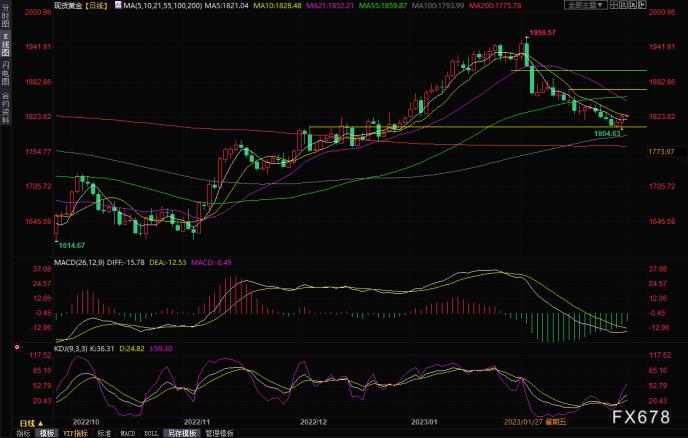Viewport: 688px width, 438px height.
Task: Click the 1773.97 current price tag on right axis
Action: 662,152
